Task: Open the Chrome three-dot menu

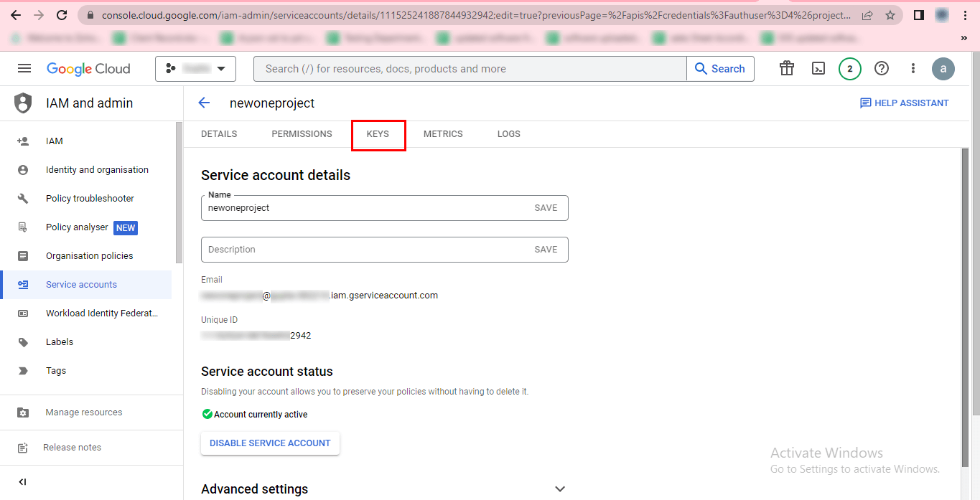Action: click(965, 15)
